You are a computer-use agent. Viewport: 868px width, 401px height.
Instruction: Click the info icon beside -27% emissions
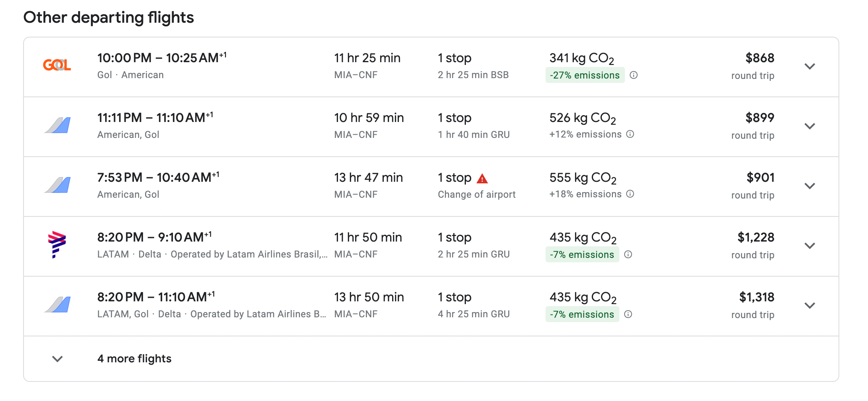[634, 75]
